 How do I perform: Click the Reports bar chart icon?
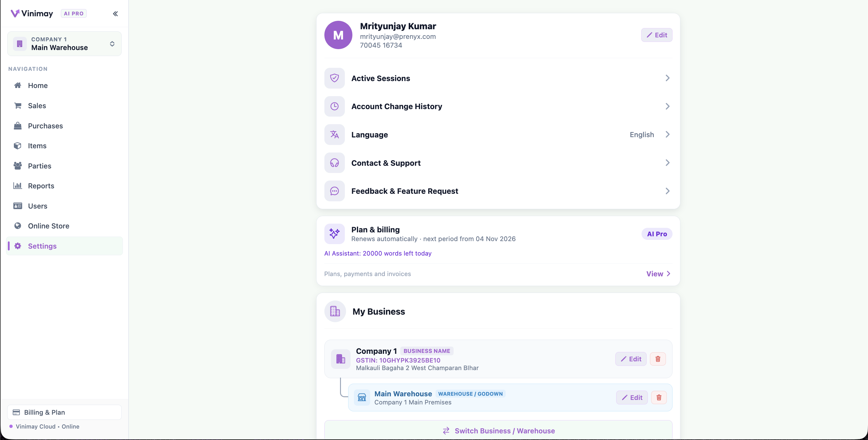pos(17,186)
